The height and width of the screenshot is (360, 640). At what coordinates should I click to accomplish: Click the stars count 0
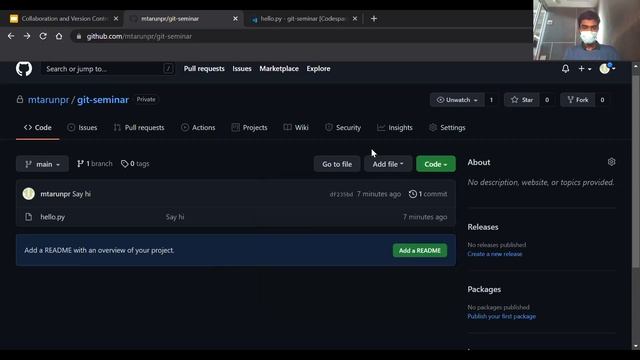pos(547,100)
